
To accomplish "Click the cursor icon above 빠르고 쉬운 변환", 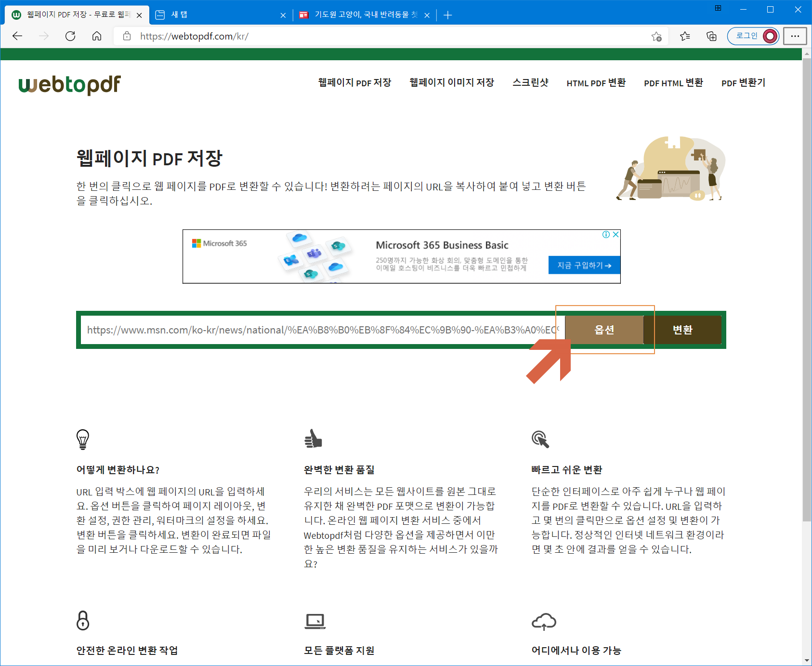I will pyautogui.click(x=540, y=439).
